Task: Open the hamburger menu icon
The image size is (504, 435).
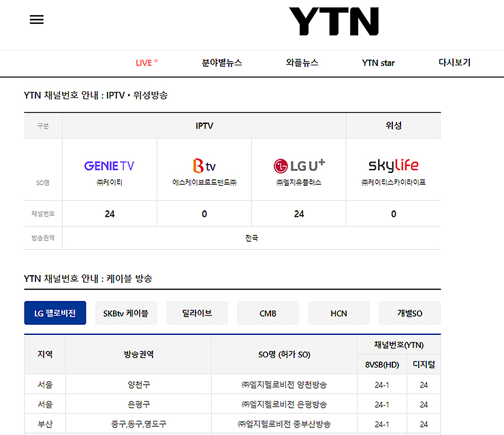Action: coord(37,20)
